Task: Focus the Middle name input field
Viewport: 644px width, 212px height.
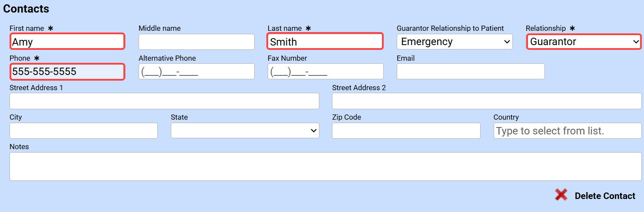Action: pos(196,42)
